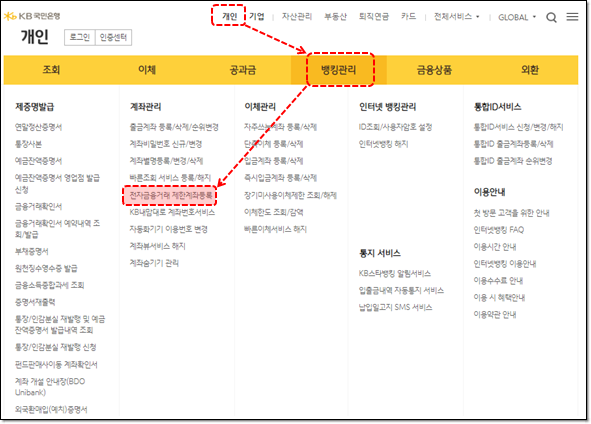Open 증명서재출력 link
The image size is (591, 424).
click(35, 302)
